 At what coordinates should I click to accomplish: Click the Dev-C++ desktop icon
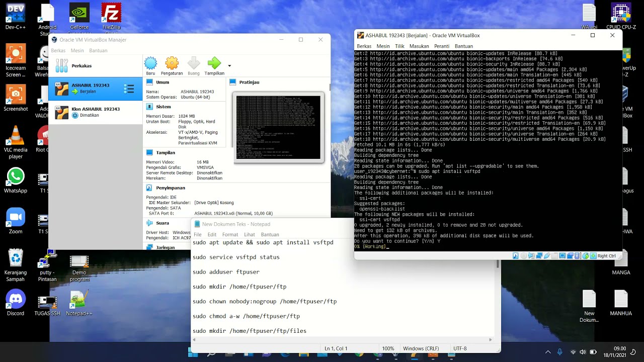coord(16,17)
